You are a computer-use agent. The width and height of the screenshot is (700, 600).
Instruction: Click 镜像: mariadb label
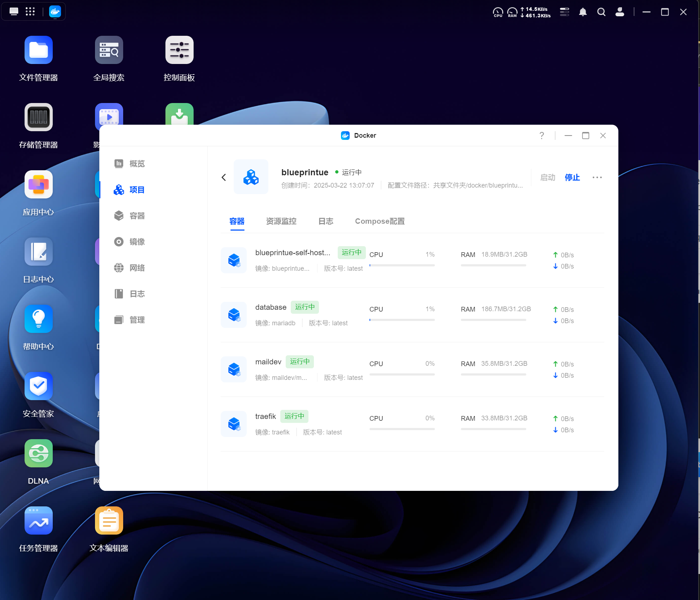pyautogui.click(x=275, y=323)
